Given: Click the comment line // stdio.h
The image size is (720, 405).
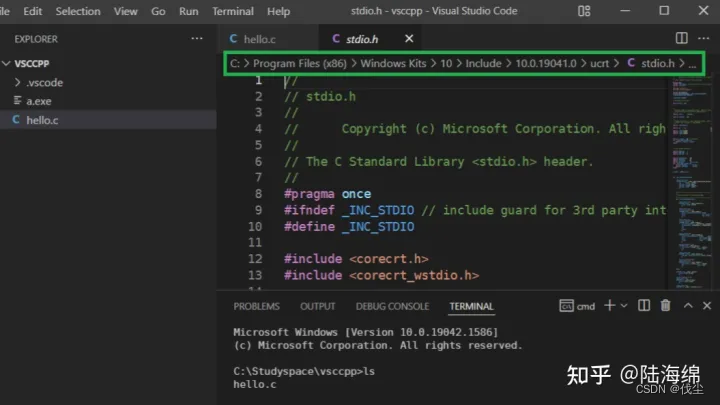Looking at the screenshot, I should click(x=320, y=96).
